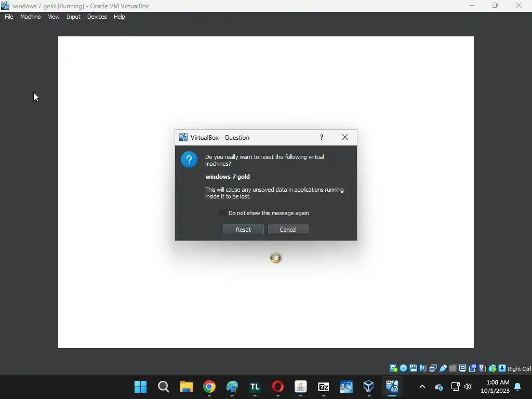The height and width of the screenshot is (399, 532).
Task: Open 7-Zip from the taskbar
Action: point(323,387)
